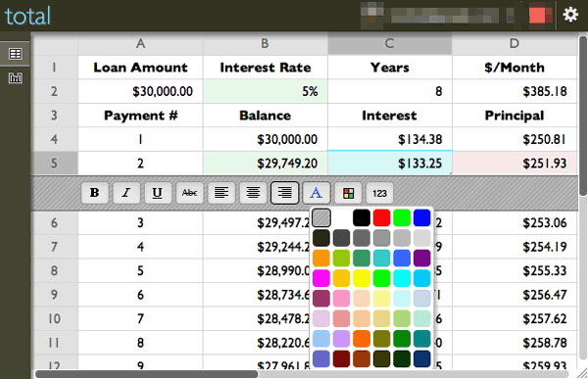Select cell showing $385.18
The height and width of the screenshot is (379, 588).
tap(514, 91)
